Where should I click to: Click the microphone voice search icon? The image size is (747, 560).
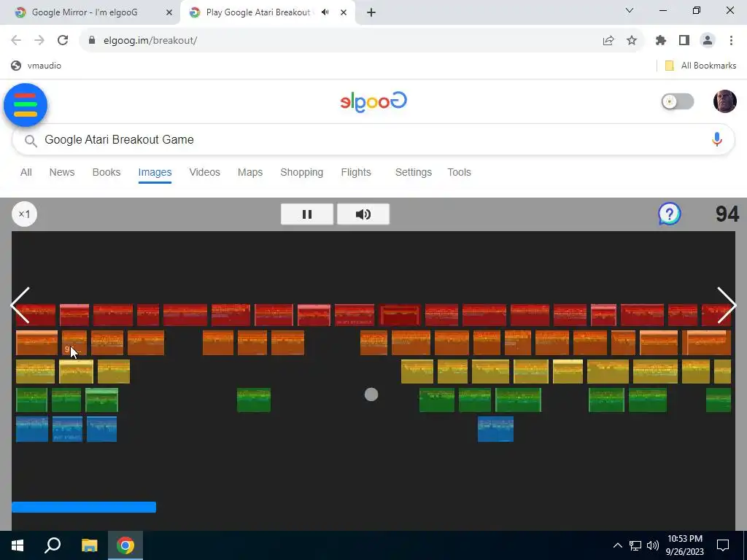[716, 139]
